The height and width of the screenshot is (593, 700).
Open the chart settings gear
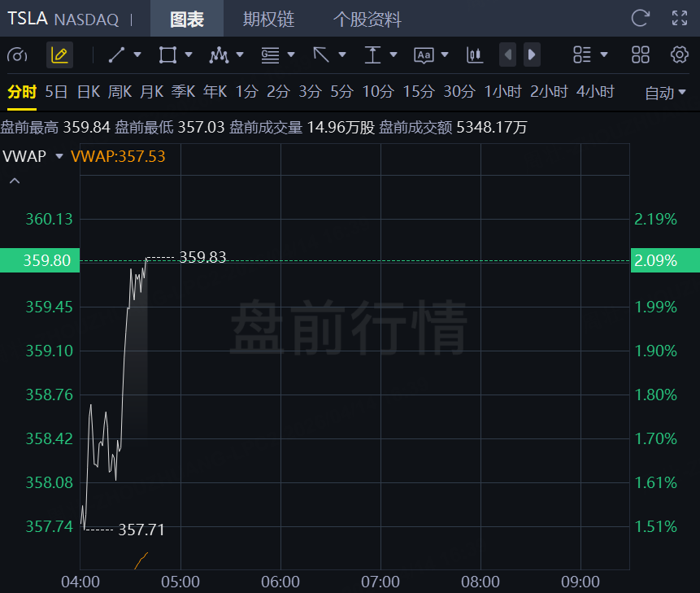(x=679, y=55)
